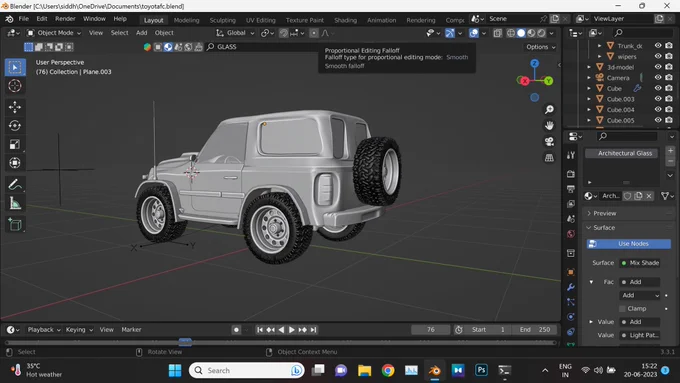Image resolution: width=680 pixels, height=383 pixels.
Task: Open the Global transform orientation dropdown
Action: click(x=235, y=33)
